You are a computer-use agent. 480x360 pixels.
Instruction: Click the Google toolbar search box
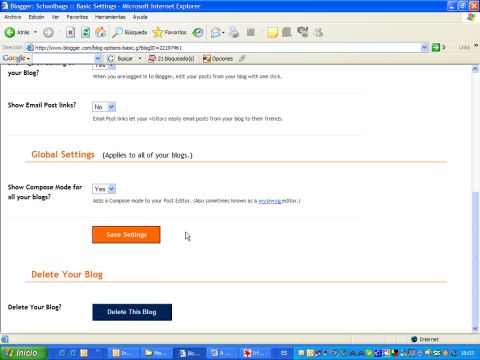63,59
